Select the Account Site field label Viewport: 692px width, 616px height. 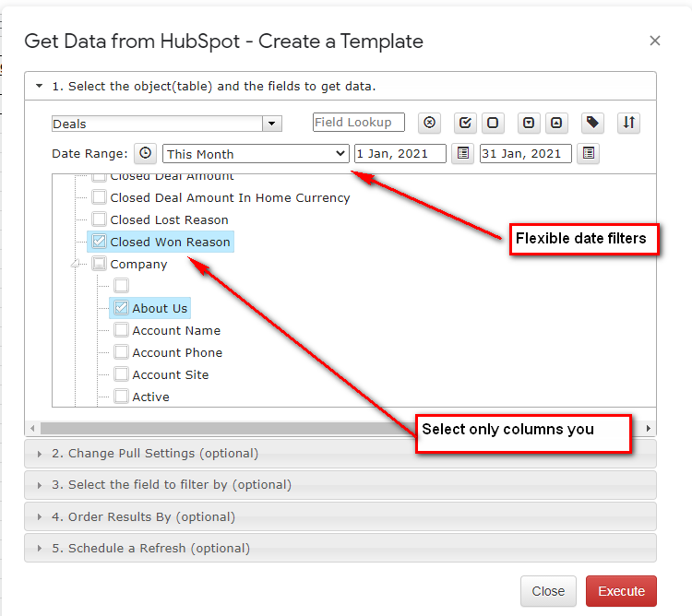[171, 374]
